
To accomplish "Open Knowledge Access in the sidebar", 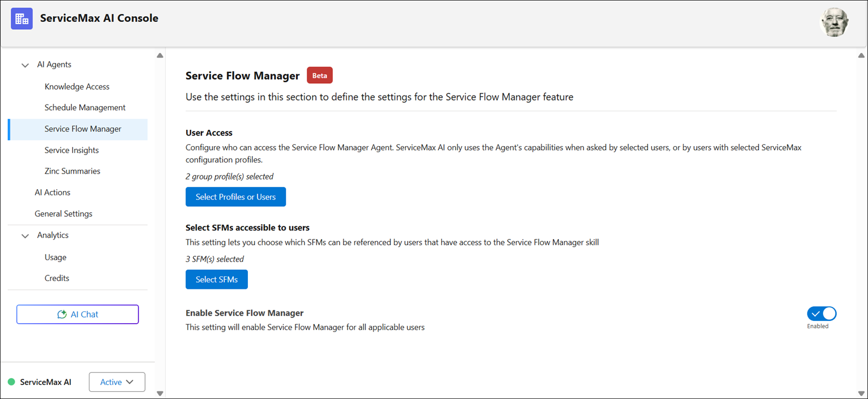I will point(77,87).
